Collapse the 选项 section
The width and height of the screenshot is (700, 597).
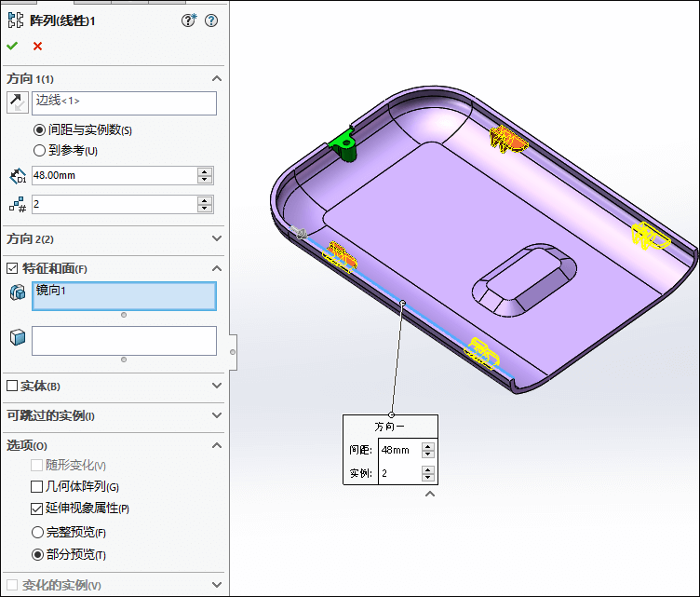[217, 445]
